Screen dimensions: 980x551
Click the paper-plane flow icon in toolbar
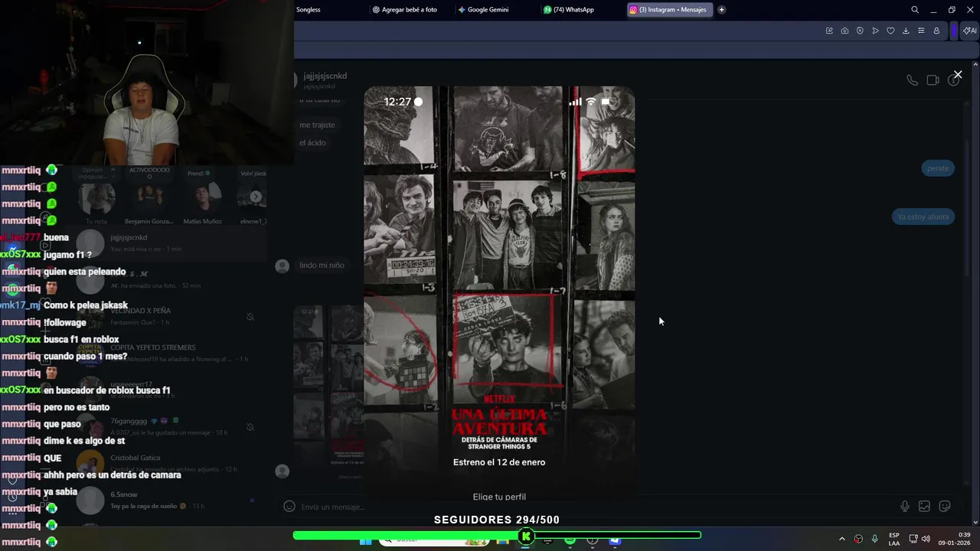pos(875,31)
